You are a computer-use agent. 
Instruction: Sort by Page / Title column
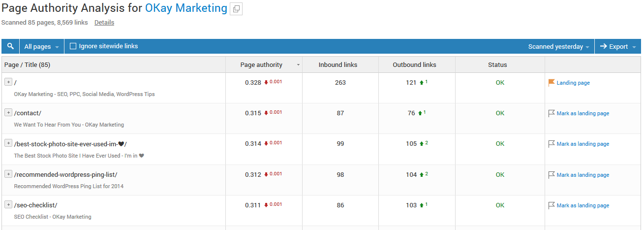coord(27,65)
